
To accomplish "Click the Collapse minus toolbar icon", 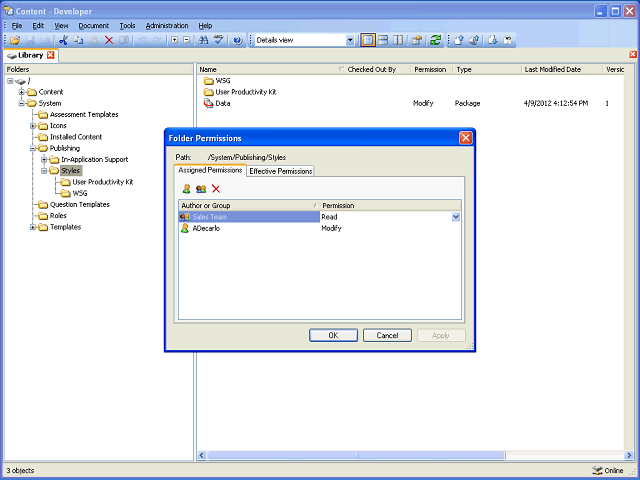I will 187,40.
